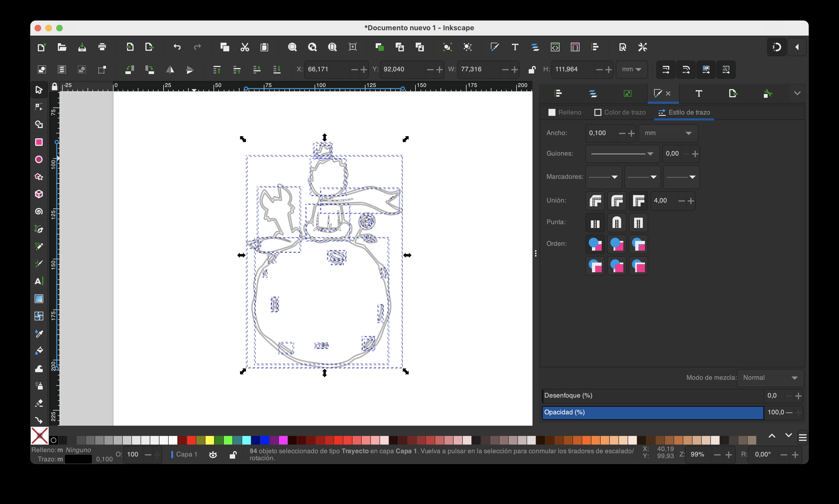Select the Node editing tool

[39, 107]
